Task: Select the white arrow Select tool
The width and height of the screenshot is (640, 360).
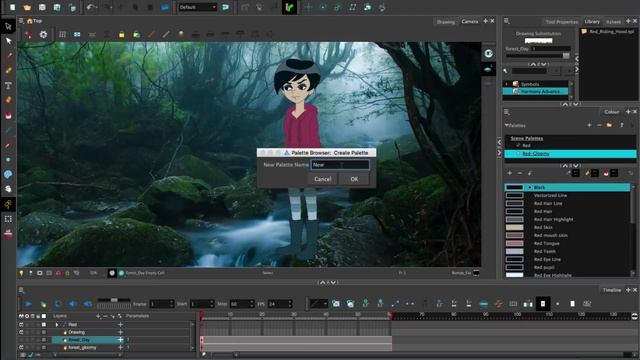Action: (x=8, y=41)
